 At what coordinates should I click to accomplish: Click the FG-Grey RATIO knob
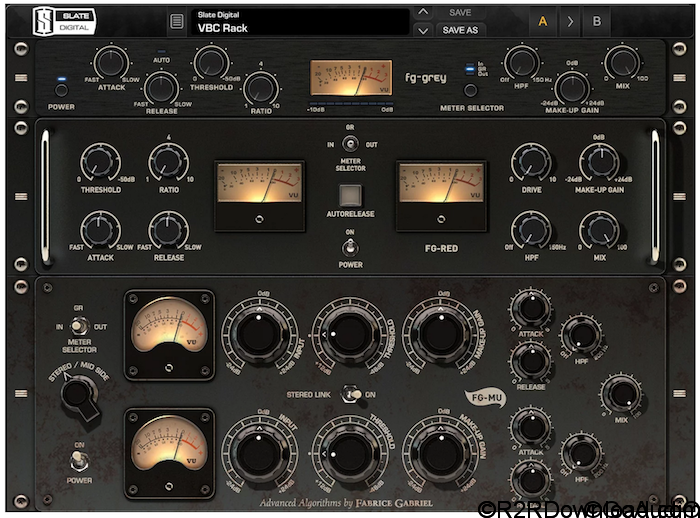coord(261,88)
